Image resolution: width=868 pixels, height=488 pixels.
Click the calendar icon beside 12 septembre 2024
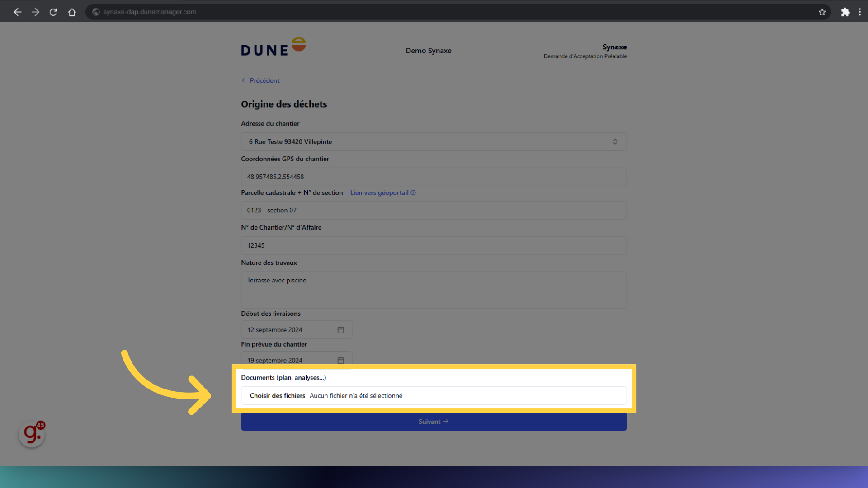coord(340,329)
